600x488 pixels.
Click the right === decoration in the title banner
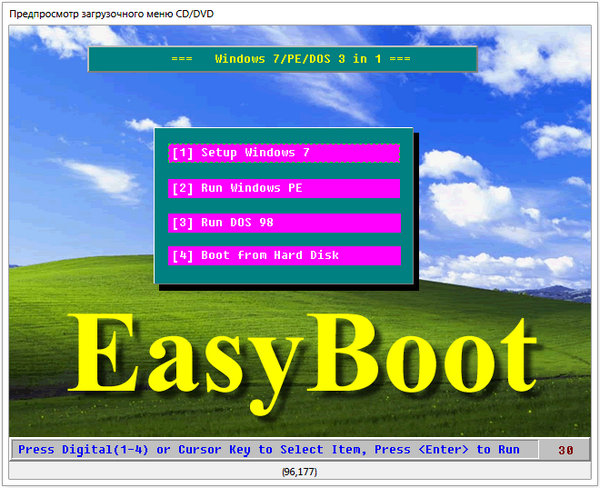pyautogui.click(x=398, y=59)
